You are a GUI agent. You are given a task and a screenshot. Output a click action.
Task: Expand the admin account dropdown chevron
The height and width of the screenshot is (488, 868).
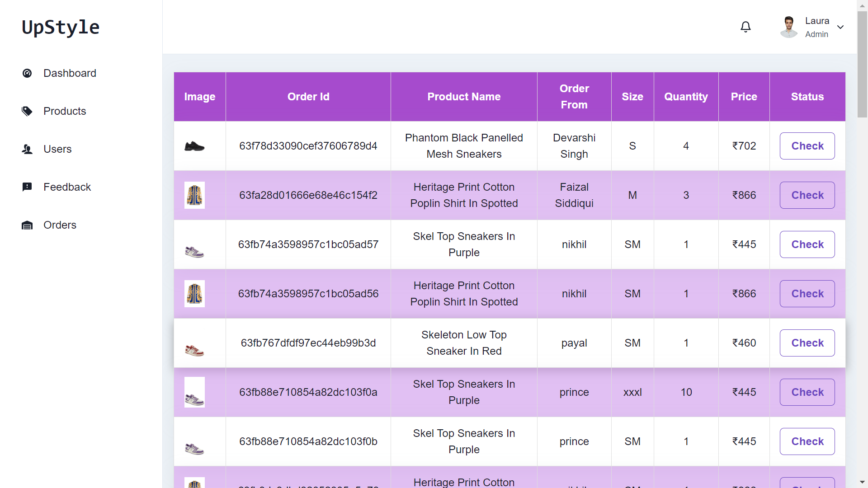(841, 27)
